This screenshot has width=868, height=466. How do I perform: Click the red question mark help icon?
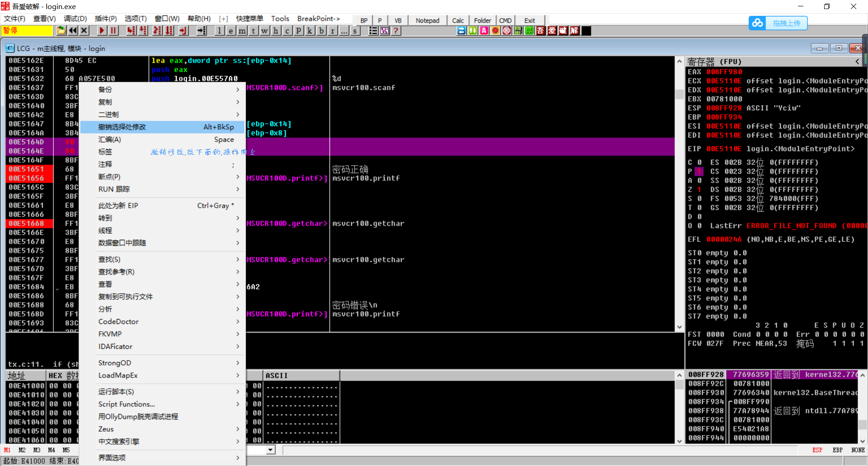pos(396,30)
